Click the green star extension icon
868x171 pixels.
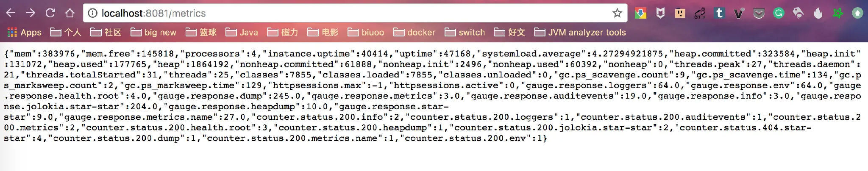837,13
